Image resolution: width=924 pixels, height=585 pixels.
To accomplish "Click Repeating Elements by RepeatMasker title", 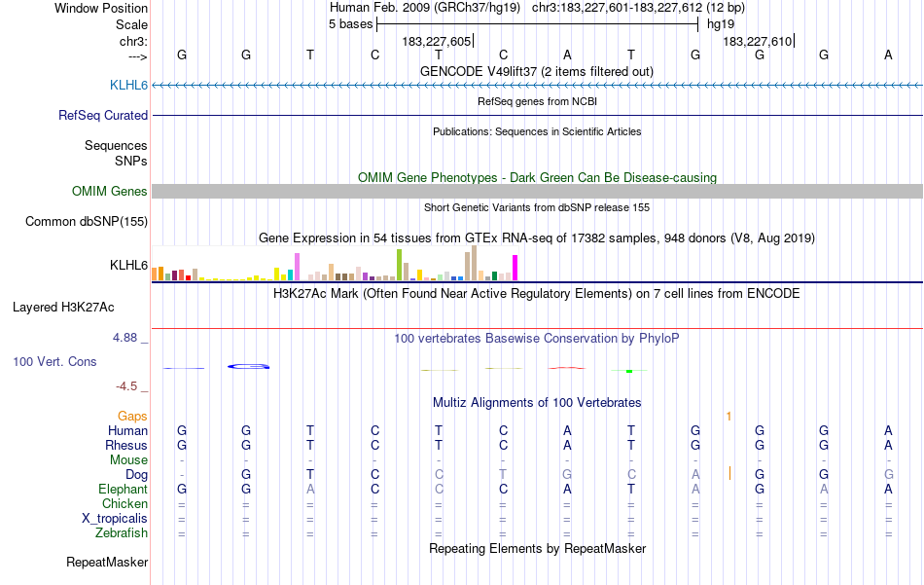I will (x=538, y=548).
